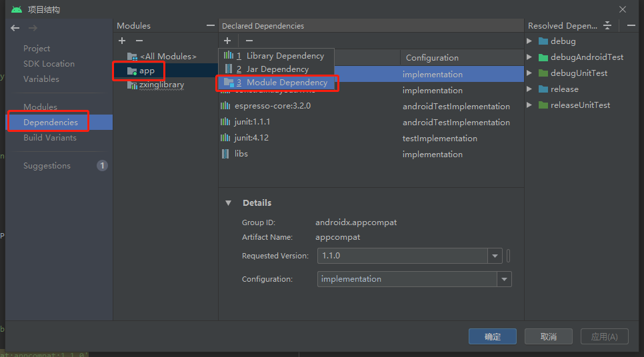The width and height of the screenshot is (644, 357).
Task: Collapse the Details section triangle
Action: (229, 202)
